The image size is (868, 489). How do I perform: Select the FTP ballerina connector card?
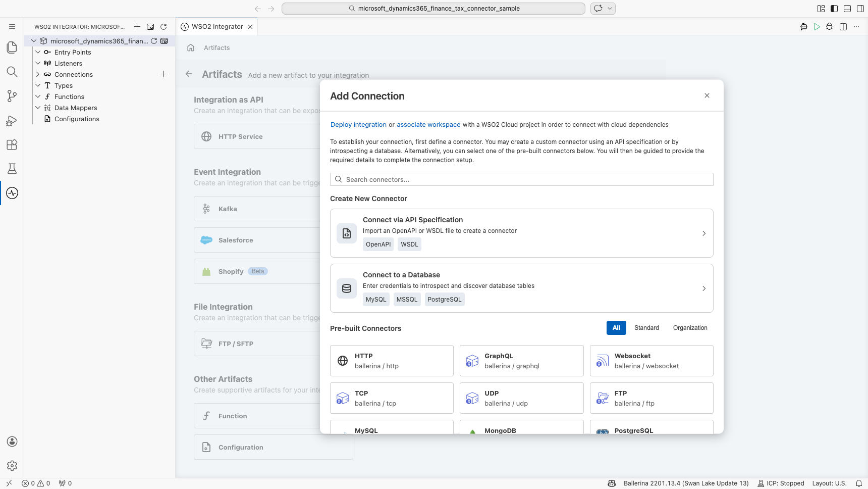[x=652, y=398]
